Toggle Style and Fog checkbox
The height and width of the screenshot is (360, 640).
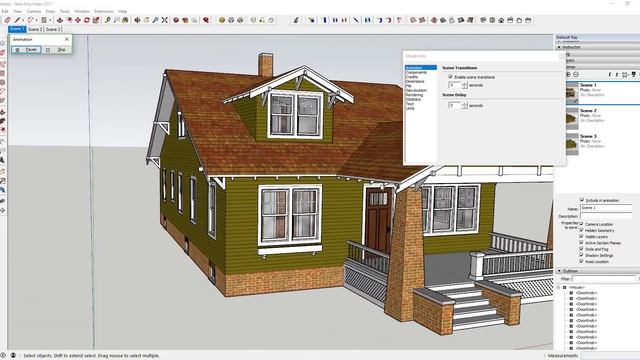tap(582, 249)
